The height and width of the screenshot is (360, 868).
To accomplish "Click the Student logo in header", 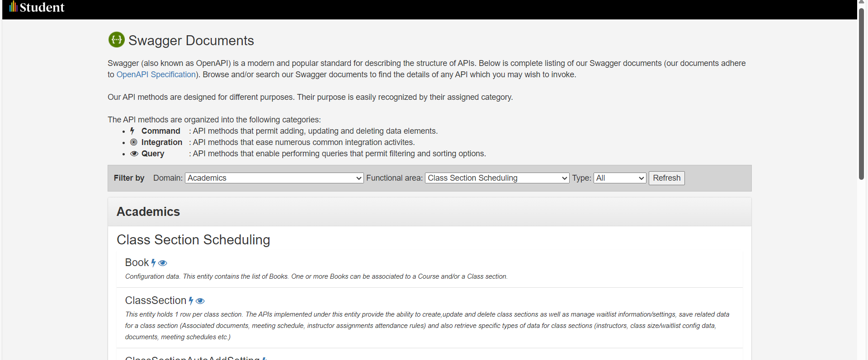I will tap(37, 7).
